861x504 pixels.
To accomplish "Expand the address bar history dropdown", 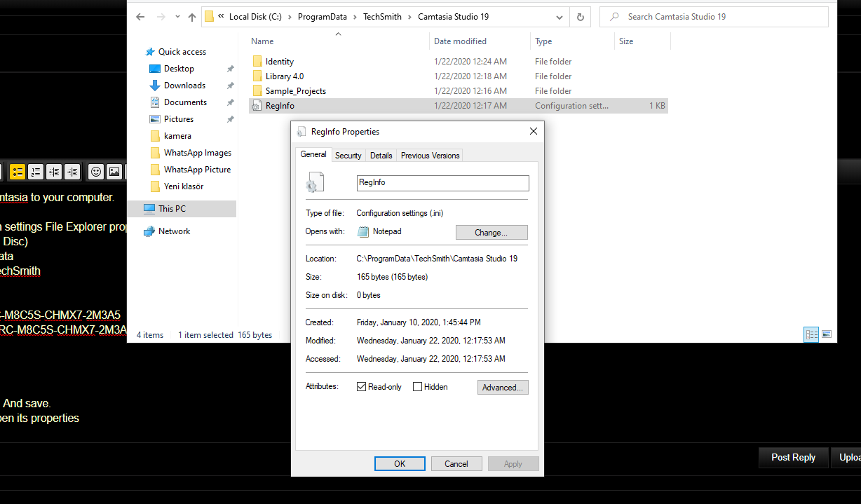I will [559, 17].
